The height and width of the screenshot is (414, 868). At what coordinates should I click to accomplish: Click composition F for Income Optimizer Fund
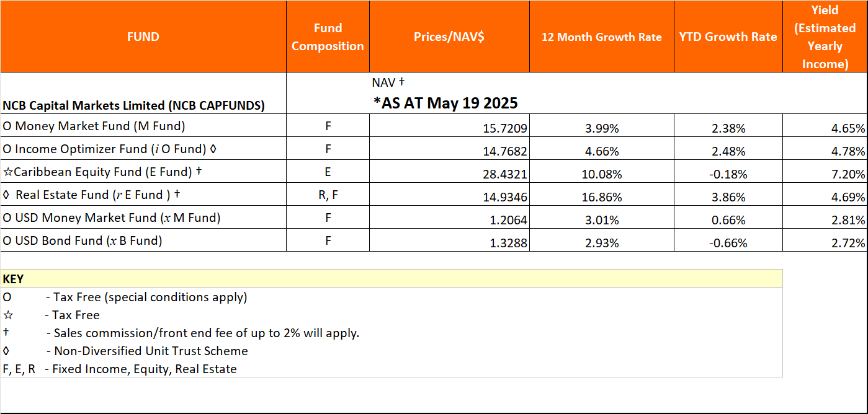point(328,149)
